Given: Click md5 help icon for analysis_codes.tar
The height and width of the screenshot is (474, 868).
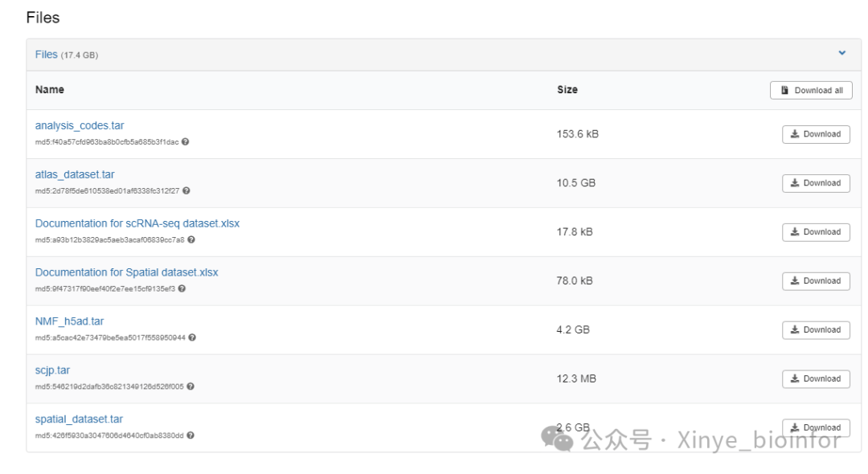Looking at the screenshot, I should 186,141.
